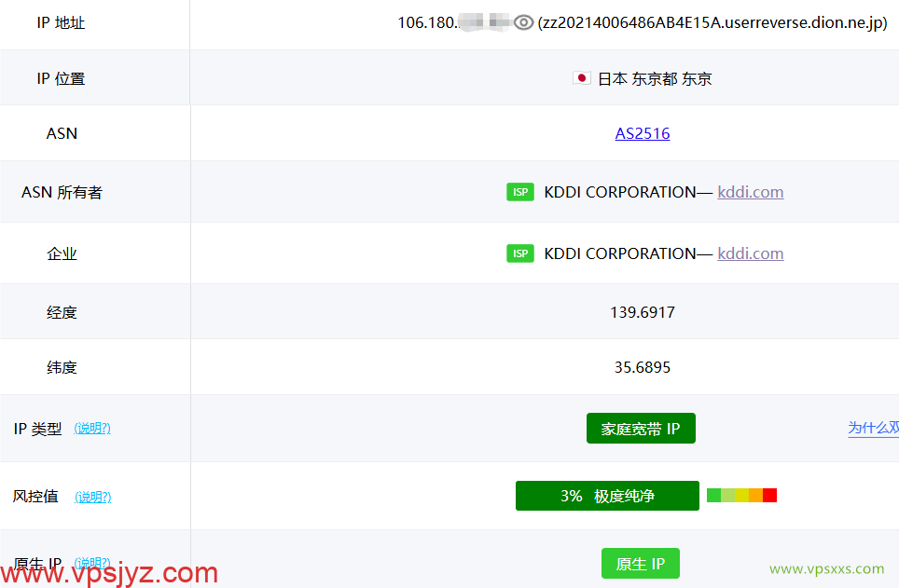Click kddi.com link in the enterprise row
899x588 pixels.
(751, 253)
